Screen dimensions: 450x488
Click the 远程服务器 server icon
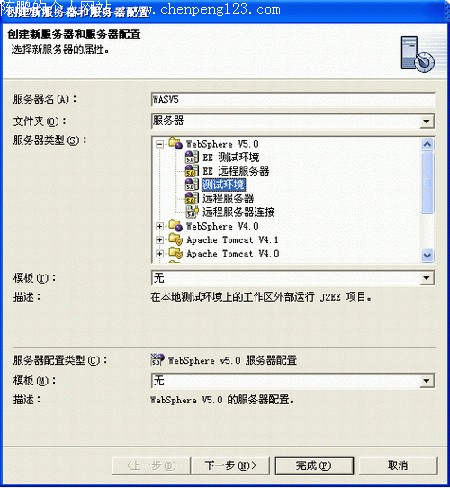tap(192, 198)
